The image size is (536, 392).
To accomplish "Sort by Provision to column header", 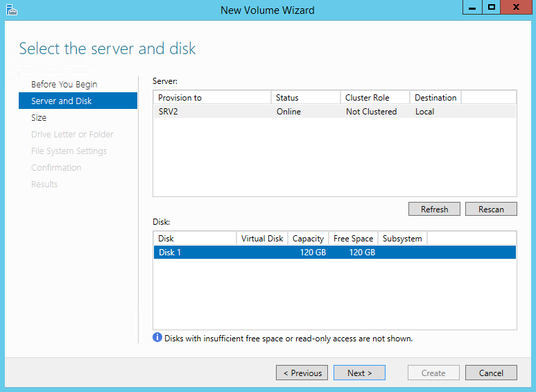I will [x=211, y=97].
